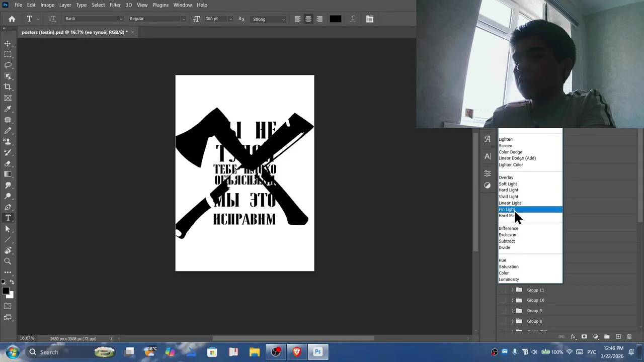This screenshot has width=644, height=362.
Task: Select the Dodge tool
Action: coord(8,196)
